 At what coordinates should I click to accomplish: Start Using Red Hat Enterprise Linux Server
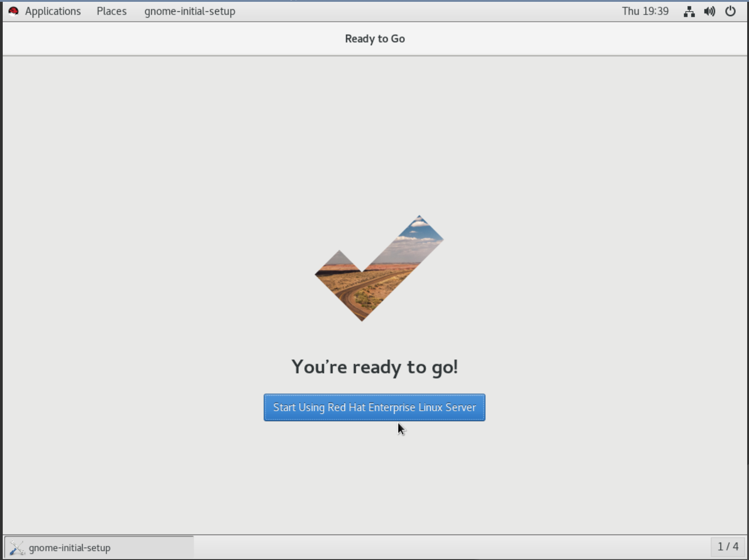coord(374,407)
